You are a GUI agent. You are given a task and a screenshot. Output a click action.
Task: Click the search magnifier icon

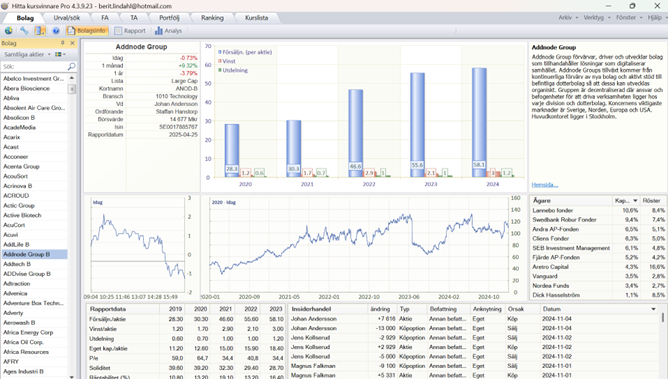pyautogui.click(x=71, y=66)
